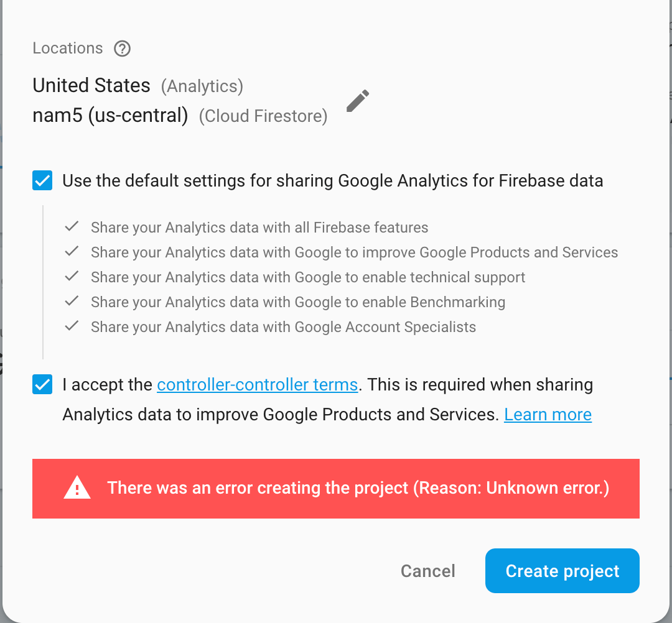
Task: Open the controller-controller terms link
Action: coord(257,385)
